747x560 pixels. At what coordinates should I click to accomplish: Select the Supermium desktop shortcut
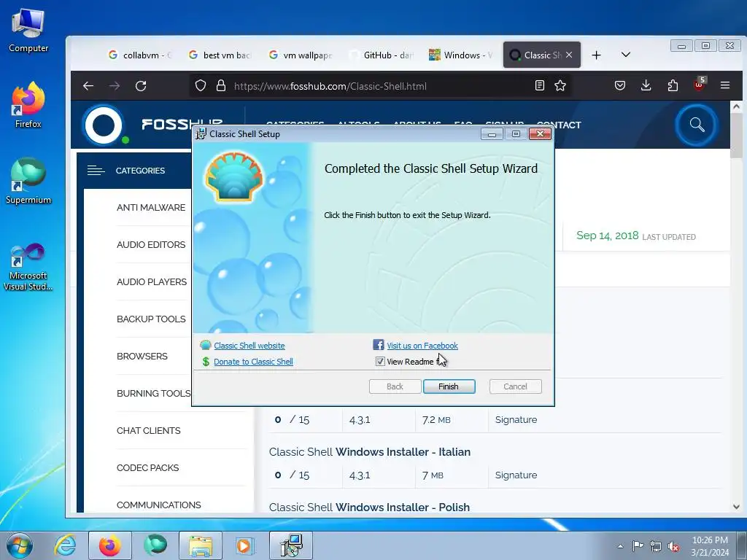tap(28, 181)
